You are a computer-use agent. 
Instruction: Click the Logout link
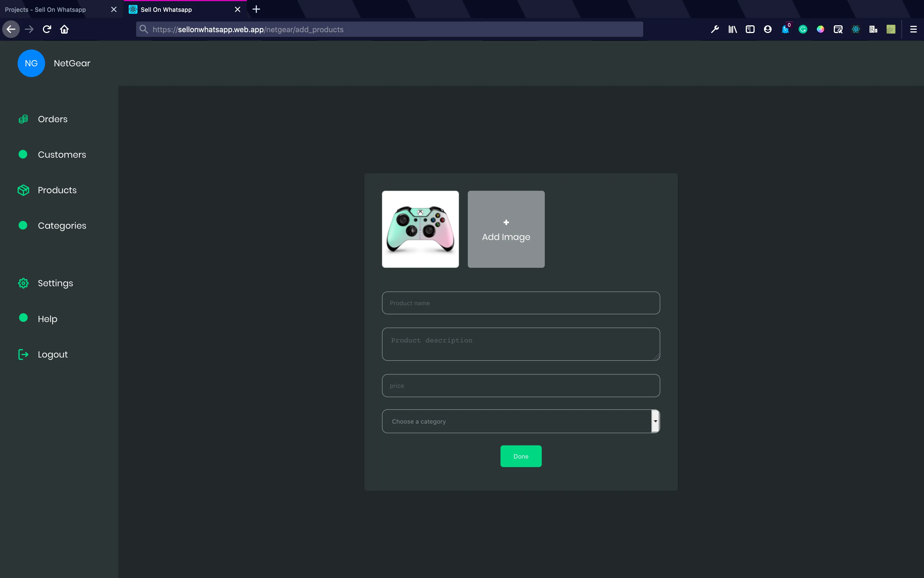[53, 355]
